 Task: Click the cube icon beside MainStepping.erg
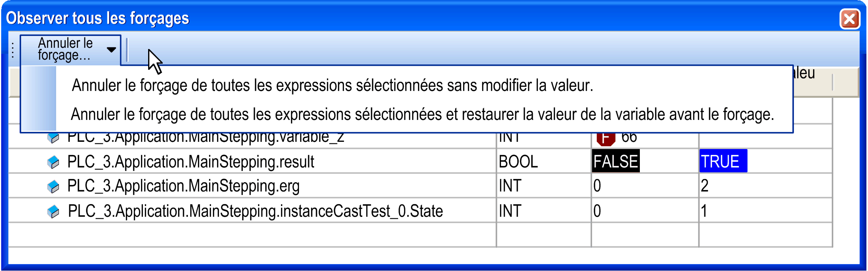tap(53, 187)
